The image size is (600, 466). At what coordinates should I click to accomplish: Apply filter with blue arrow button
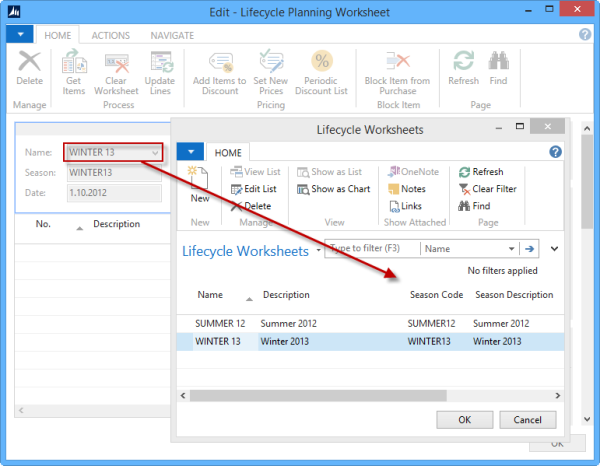[x=530, y=249]
